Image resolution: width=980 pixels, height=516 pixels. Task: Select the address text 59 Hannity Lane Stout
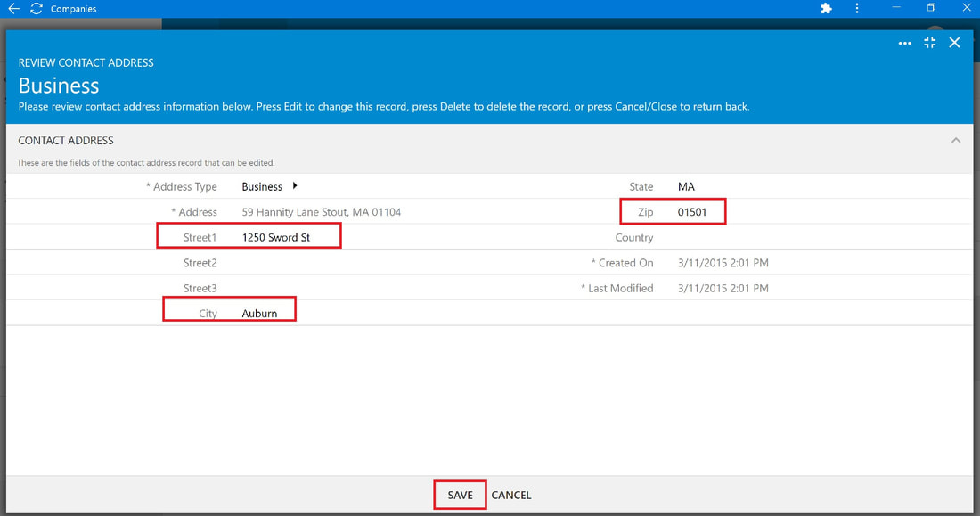pyautogui.click(x=322, y=212)
